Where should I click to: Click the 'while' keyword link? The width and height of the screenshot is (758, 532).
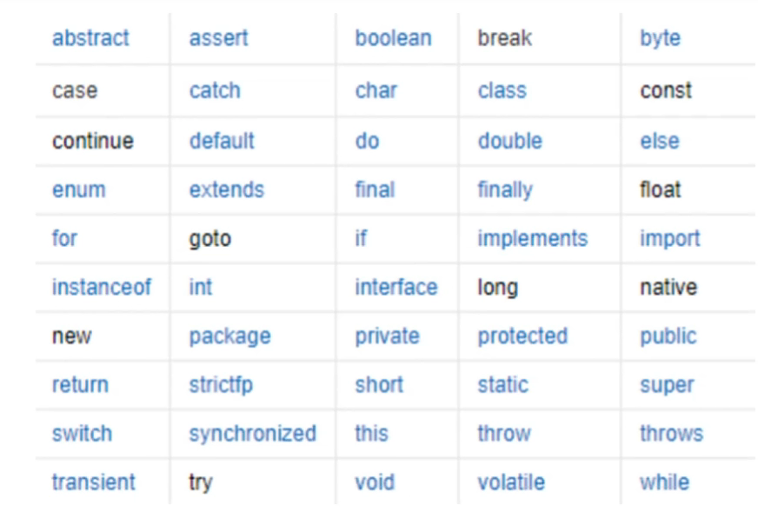[x=664, y=482]
